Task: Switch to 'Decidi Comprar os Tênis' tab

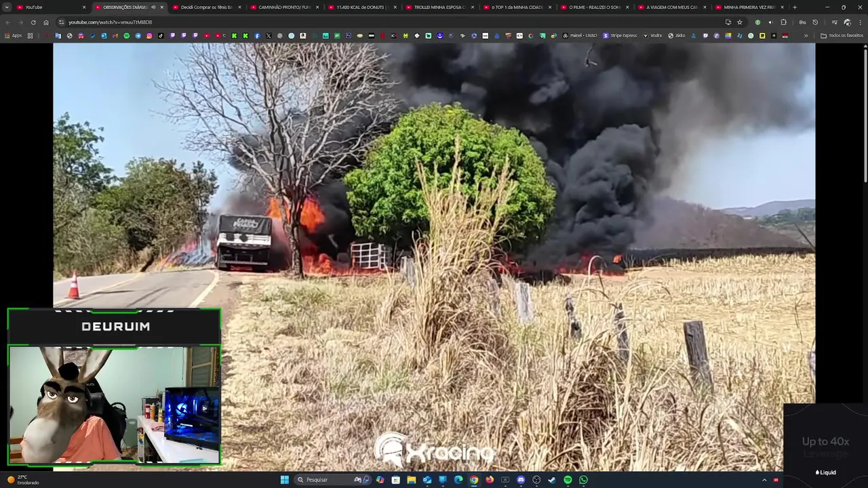Action: point(205,7)
